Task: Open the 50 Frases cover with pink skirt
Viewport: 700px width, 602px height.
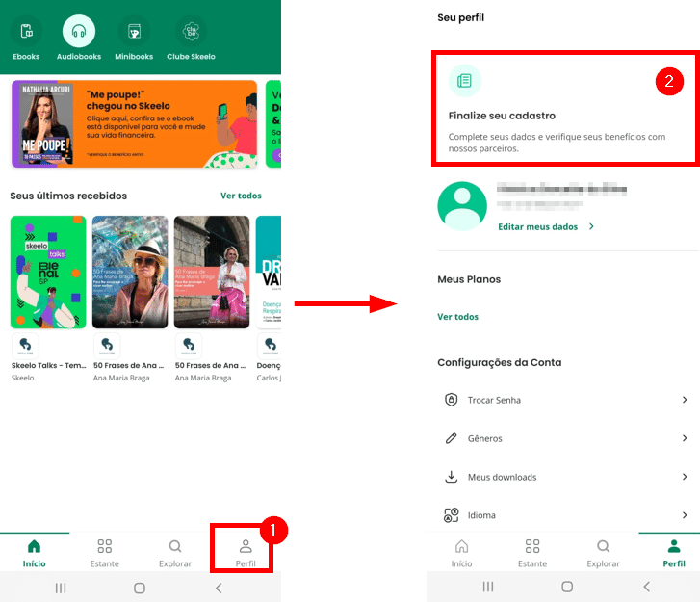Action: pyautogui.click(x=212, y=272)
